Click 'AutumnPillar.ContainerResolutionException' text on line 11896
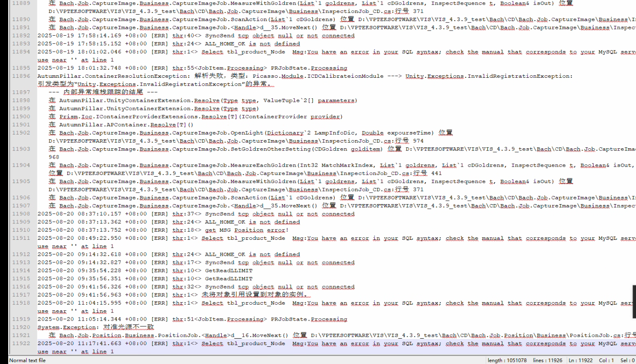 coord(113,76)
